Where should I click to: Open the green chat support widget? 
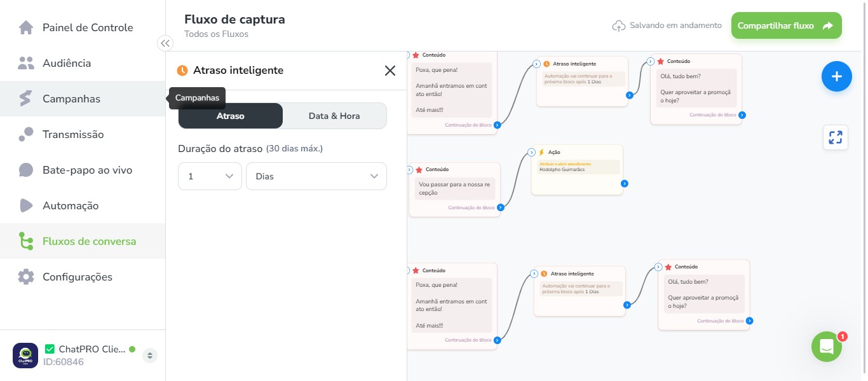pos(827,347)
